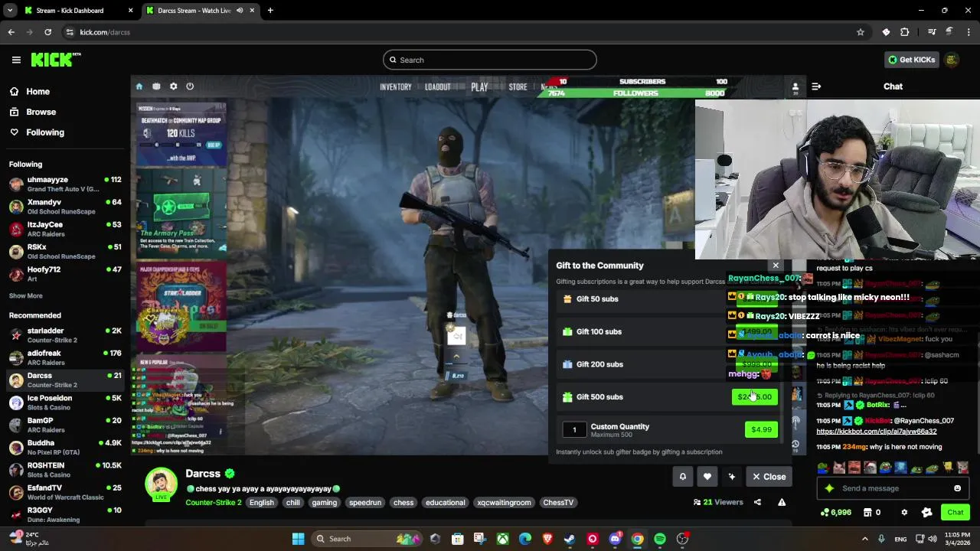
Task: Open Steam from taskbar
Action: [570, 539]
